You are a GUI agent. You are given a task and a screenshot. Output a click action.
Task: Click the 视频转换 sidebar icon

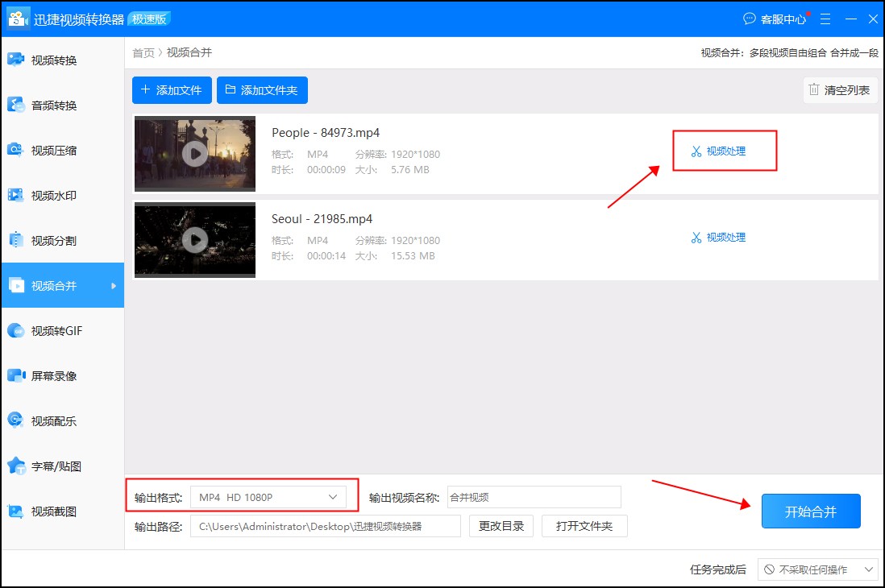point(15,60)
